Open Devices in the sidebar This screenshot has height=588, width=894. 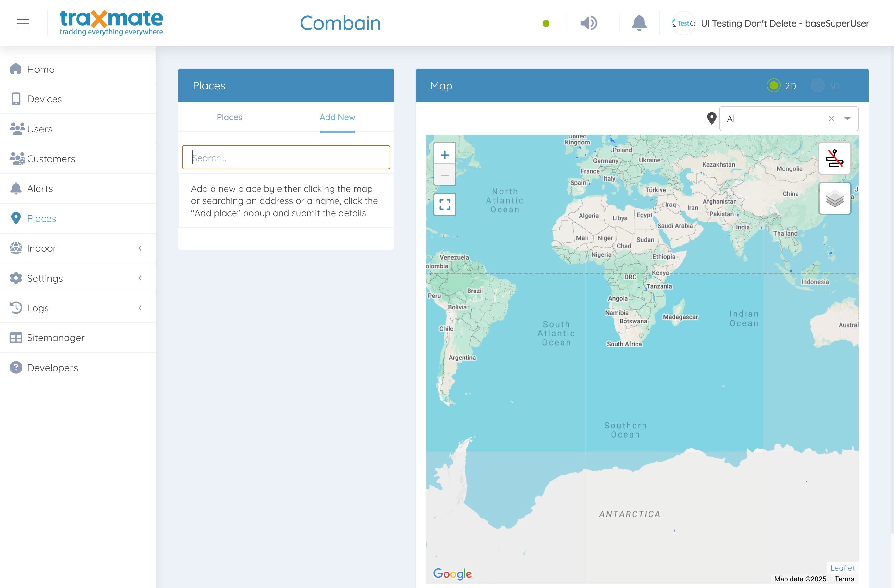coord(44,99)
